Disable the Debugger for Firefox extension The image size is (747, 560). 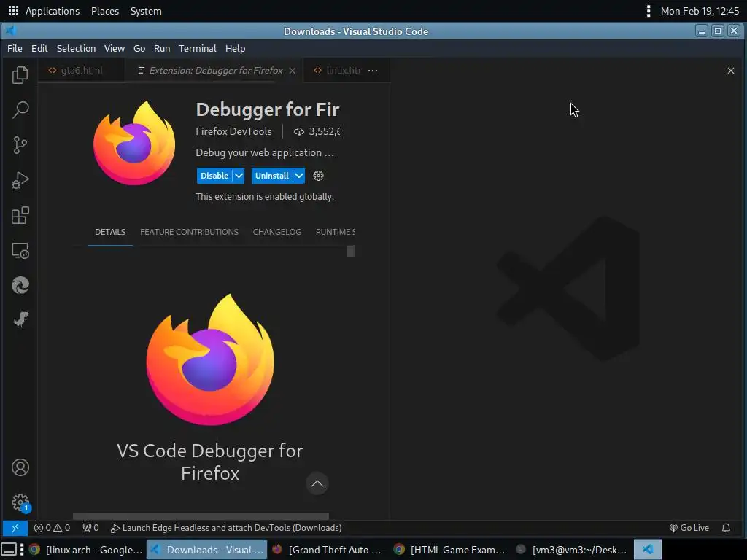pos(214,176)
